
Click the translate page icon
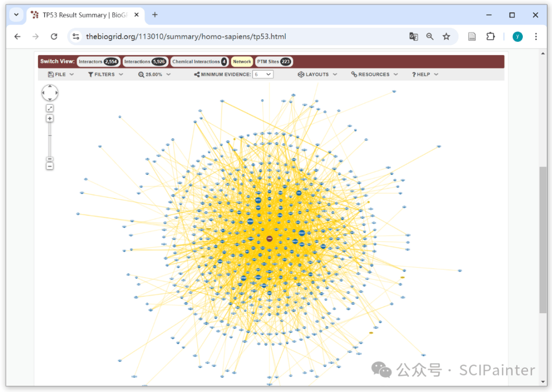click(413, 36)
